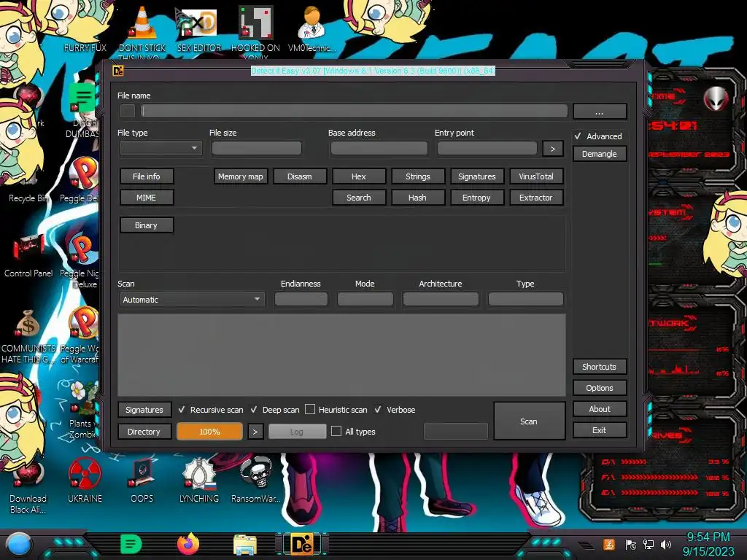Click the 9:54 PM taskbar clock
The height and width of the screenshot is (560, 747).
(708, 537)
